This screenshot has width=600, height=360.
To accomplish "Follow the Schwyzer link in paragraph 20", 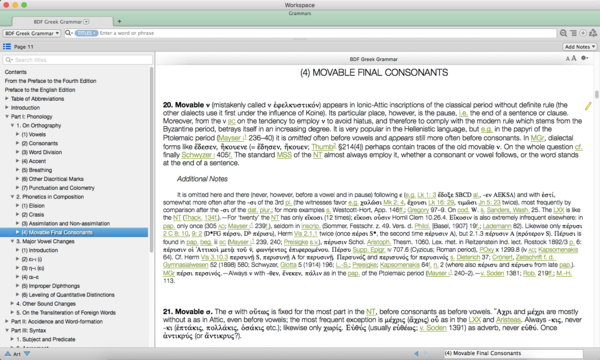I will coord(198,155).
